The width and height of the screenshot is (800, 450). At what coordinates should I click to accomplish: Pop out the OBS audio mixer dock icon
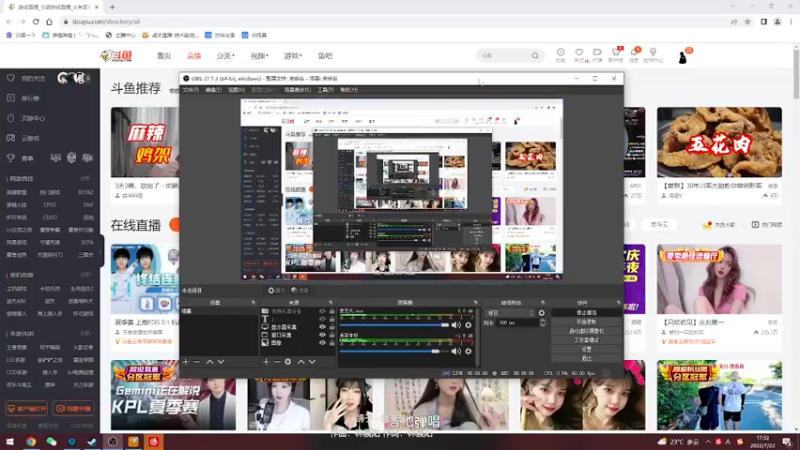pyautogui.click(x=476, y=303)
